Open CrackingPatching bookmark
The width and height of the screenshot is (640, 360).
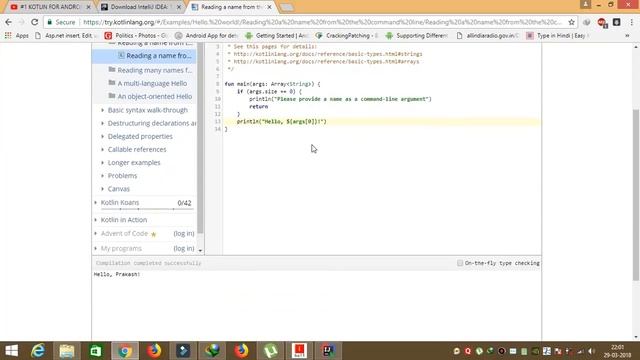tap(347, 36)
